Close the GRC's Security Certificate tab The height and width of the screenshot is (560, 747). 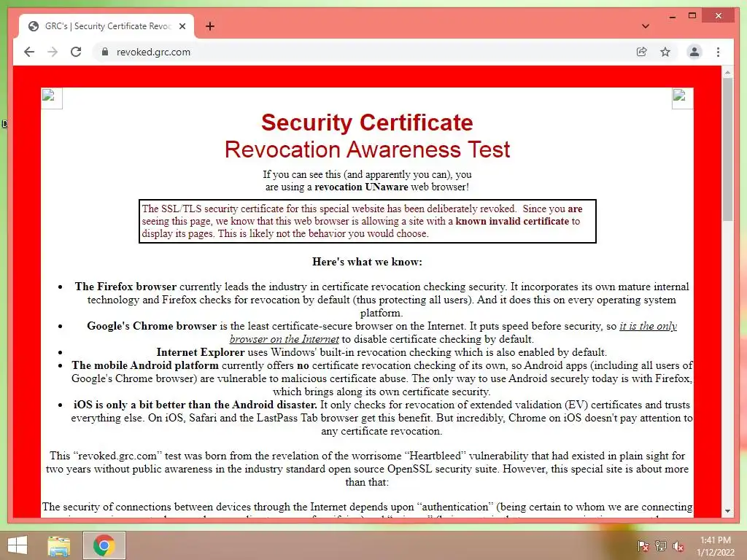(x=182, y=26)
